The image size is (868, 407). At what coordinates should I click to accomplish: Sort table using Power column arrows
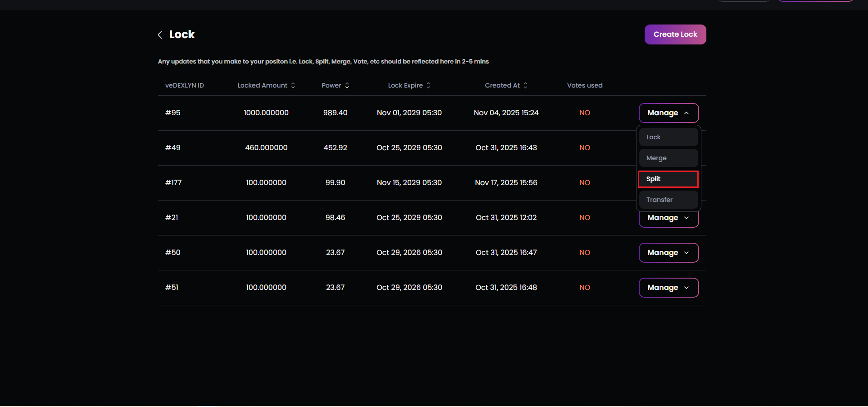(x=347, y=85)
